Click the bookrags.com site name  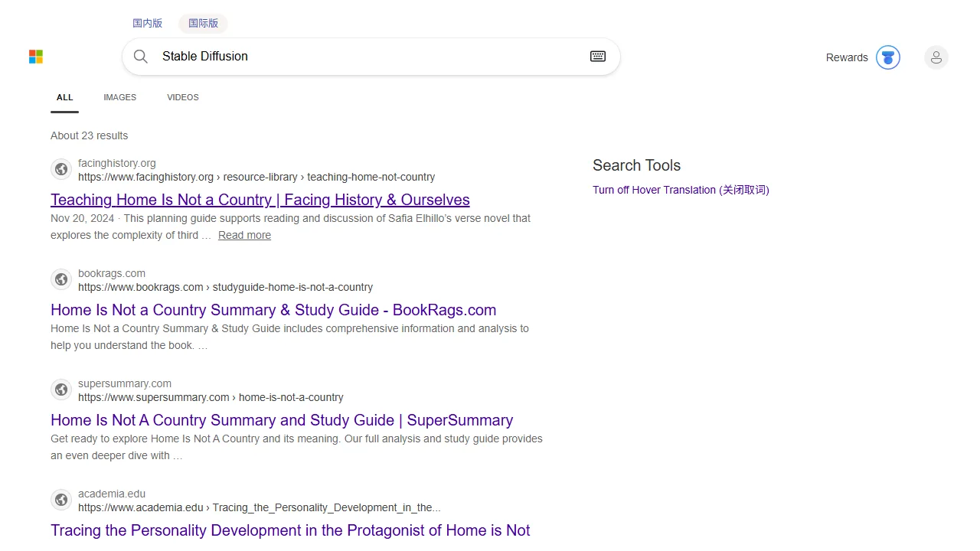point(112,273)
